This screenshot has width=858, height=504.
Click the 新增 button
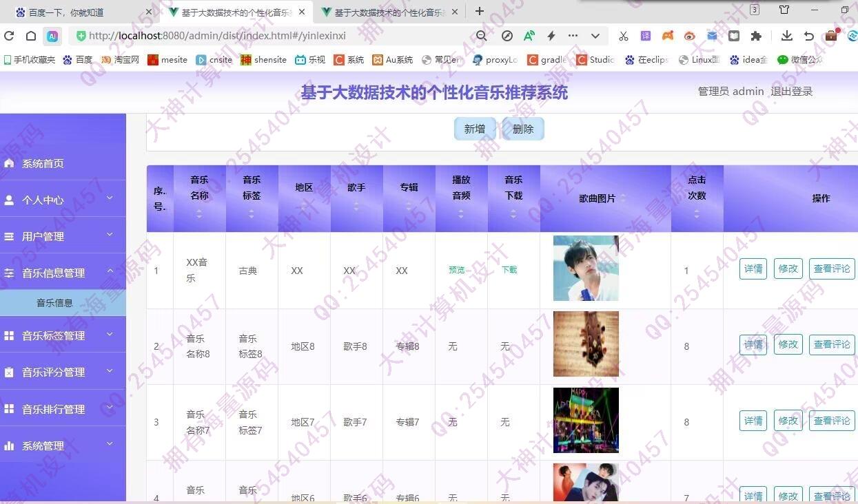[475, 129]
